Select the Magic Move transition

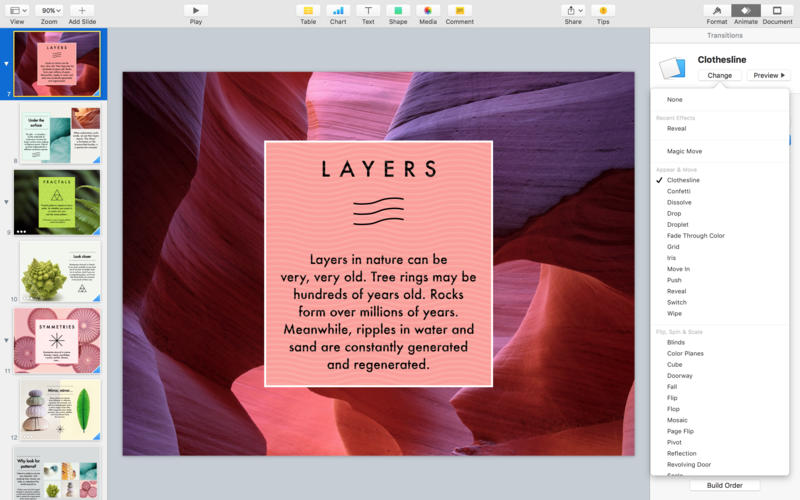pyautogui.click(x=684, y=151)
